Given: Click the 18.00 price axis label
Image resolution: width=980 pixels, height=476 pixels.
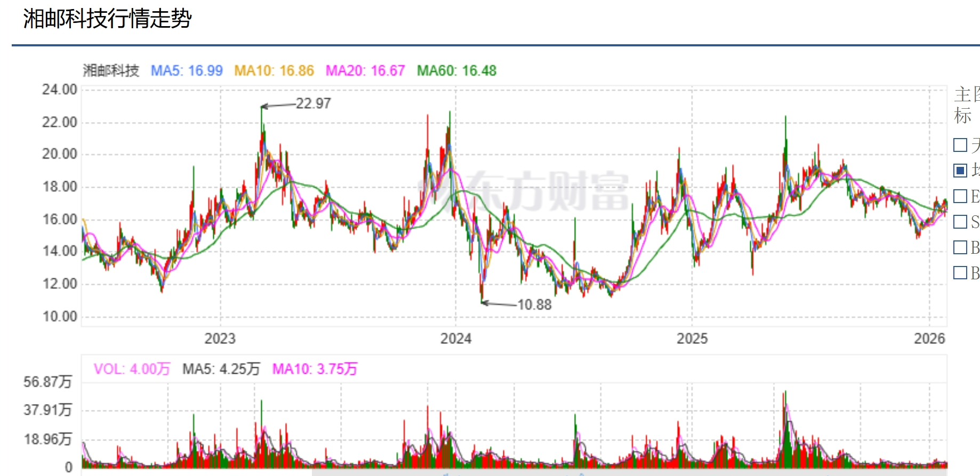Looking at the screenshot, I should point(60,187).
